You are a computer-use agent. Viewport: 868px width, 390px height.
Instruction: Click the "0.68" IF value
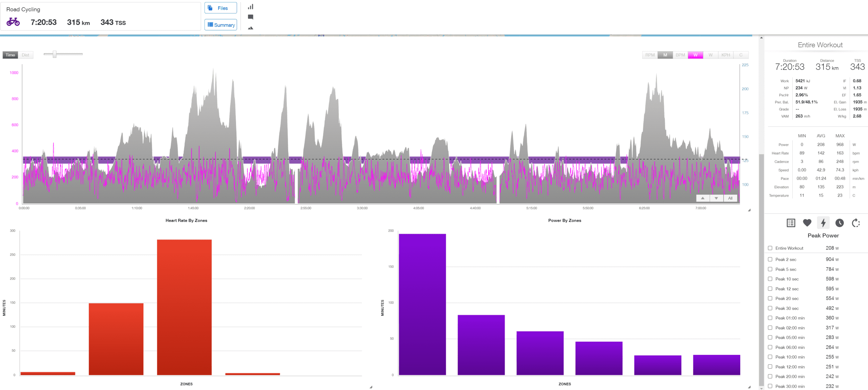click(x=857, y=81)
